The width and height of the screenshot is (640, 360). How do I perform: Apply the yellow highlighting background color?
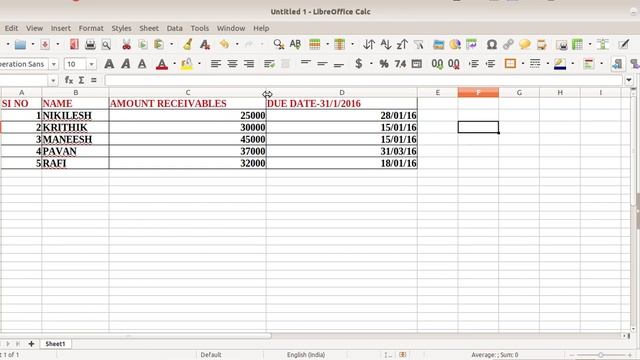click(187, 64)
